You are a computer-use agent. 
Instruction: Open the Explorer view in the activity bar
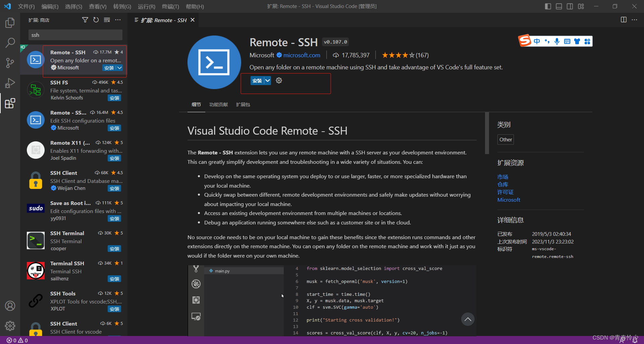click(10, 23)
